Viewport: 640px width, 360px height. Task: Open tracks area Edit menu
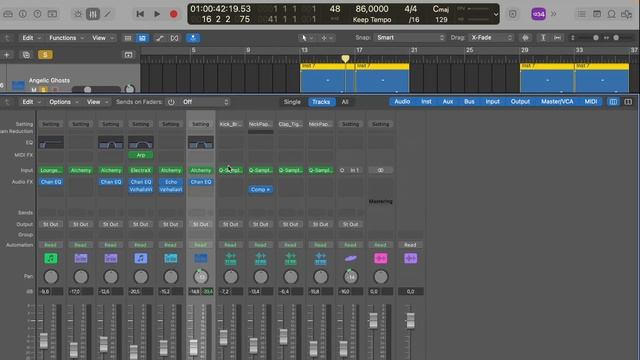[31, 38]
